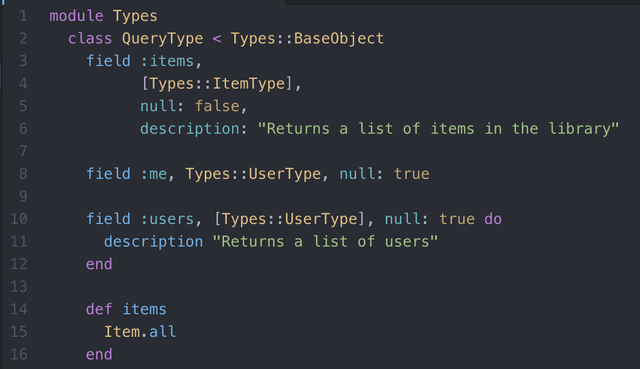Place cursor on 'Types' after module

pyautogui.click(x=135, y=16)
